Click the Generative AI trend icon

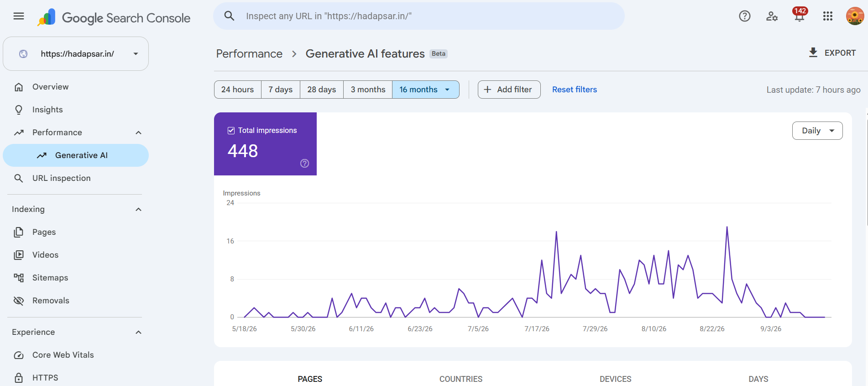(x=42, y=155)
